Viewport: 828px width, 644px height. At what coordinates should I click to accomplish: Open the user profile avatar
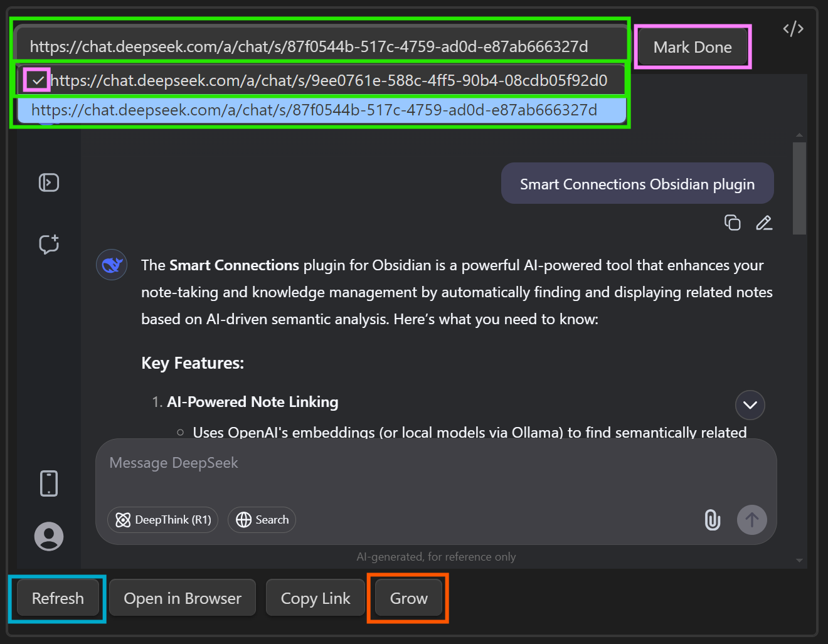tap(49, 537)
